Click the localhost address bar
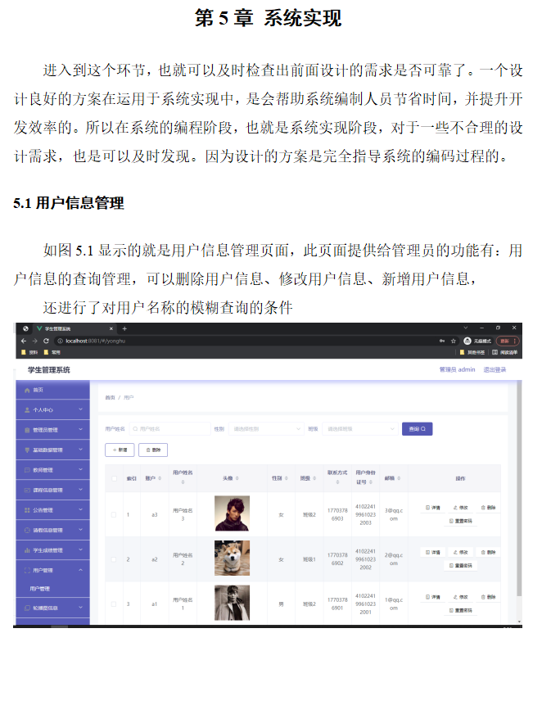Image resolution: width=560 pixels, height=728 pixels. pyautogui.click(x=246, y=341)
